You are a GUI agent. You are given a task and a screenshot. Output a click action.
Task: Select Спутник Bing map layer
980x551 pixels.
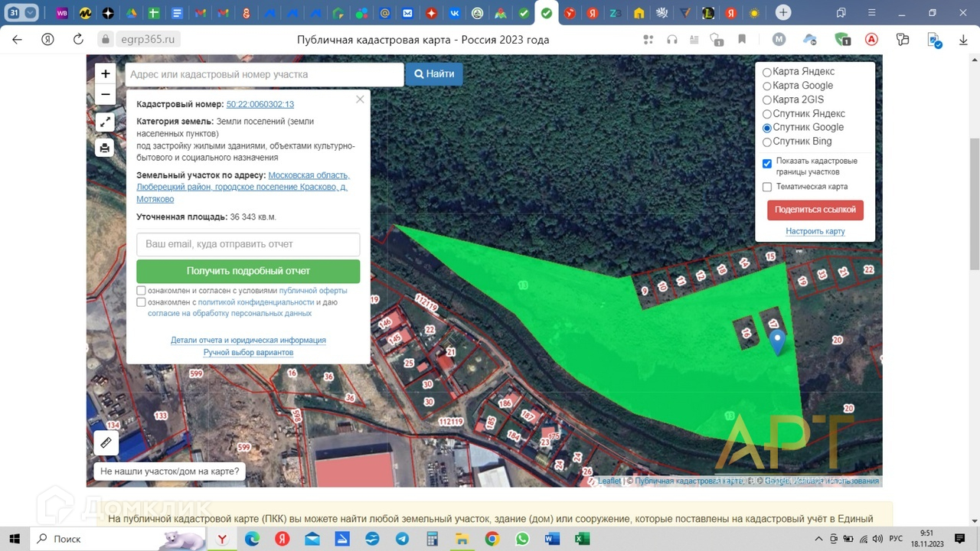767,142
